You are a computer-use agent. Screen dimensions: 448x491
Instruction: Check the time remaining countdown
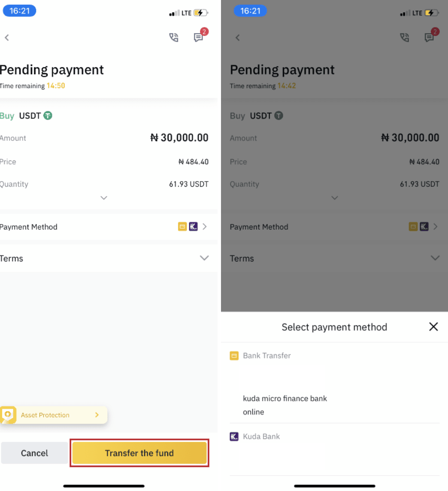click(56, 85)
